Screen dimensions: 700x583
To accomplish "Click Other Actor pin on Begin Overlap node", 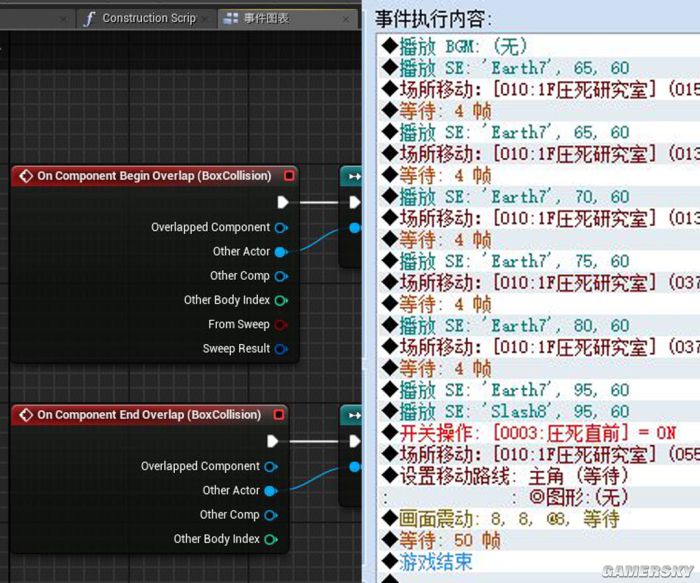I will click(x=281, y=252).
